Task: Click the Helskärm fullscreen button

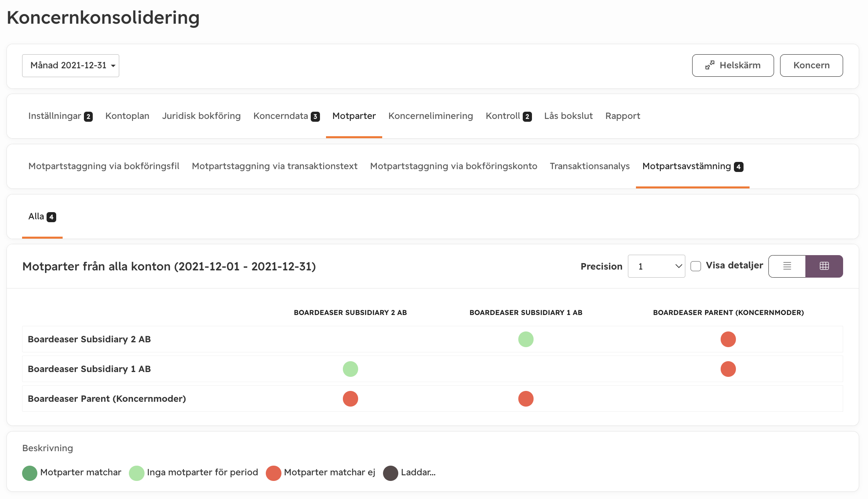Action: click(x=733, y=65)
